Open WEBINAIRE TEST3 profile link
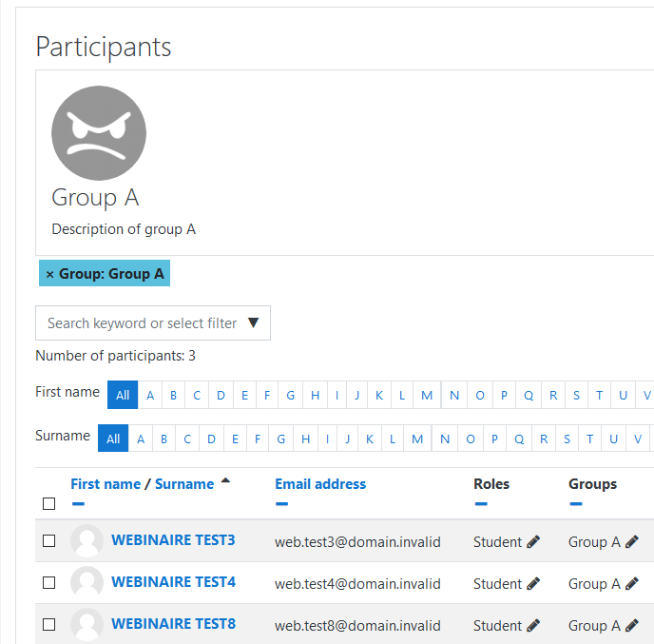The image size is (654, 644). [173, 540]
